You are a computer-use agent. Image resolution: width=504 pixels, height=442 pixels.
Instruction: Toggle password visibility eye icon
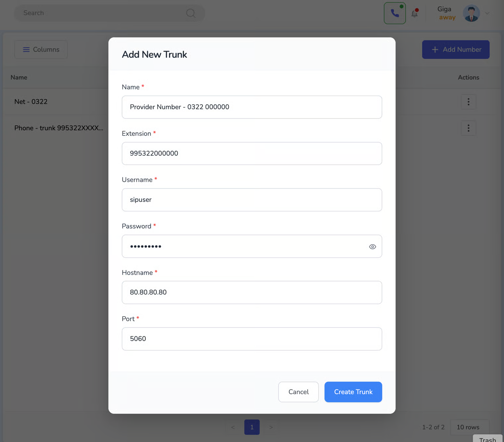372,247
